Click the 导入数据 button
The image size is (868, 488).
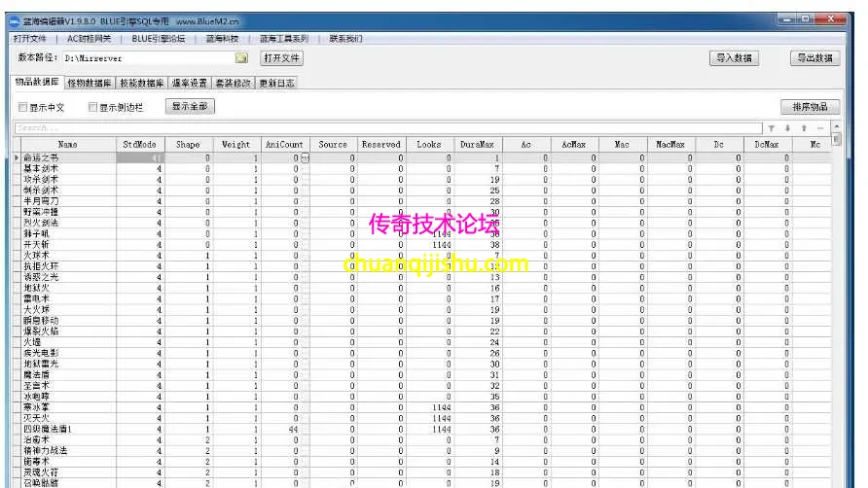pyautogui.click(x=734, y=58)
